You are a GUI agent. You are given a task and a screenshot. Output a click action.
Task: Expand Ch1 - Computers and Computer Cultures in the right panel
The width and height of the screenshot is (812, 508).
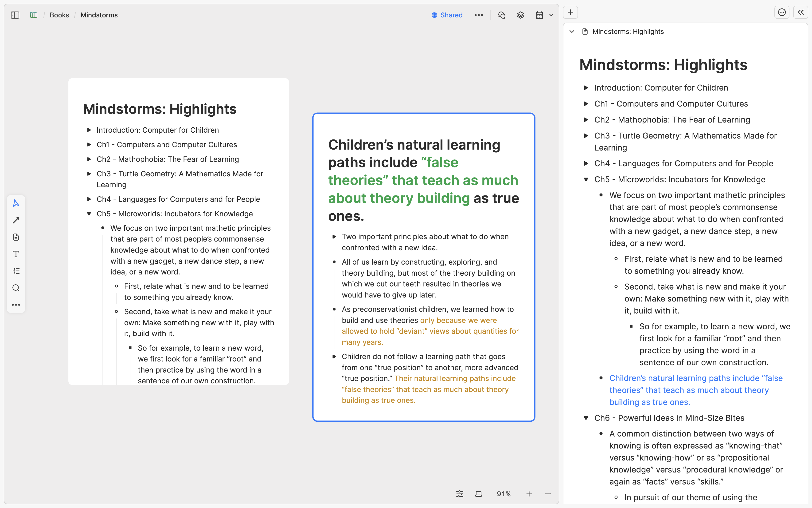tap(586, 104)
